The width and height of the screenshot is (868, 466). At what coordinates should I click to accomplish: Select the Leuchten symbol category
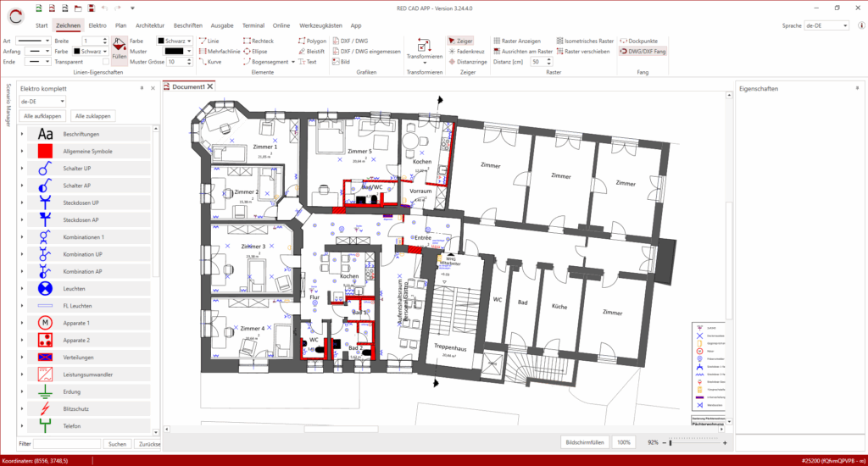[88, 288]
